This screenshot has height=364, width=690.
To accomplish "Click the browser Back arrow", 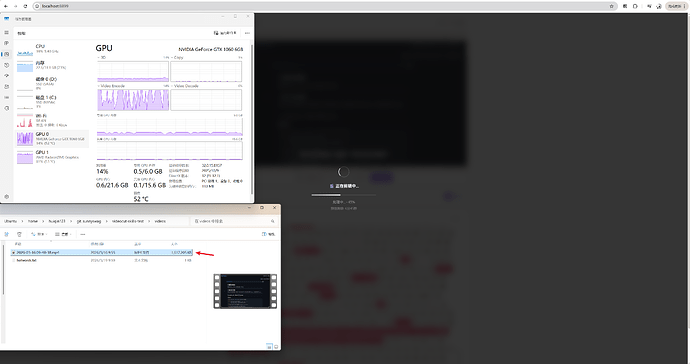I will coord(5,6).
